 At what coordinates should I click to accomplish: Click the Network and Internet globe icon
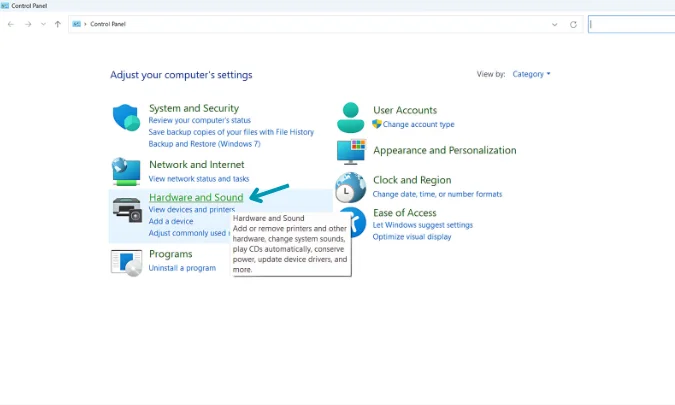click(126, 171)
